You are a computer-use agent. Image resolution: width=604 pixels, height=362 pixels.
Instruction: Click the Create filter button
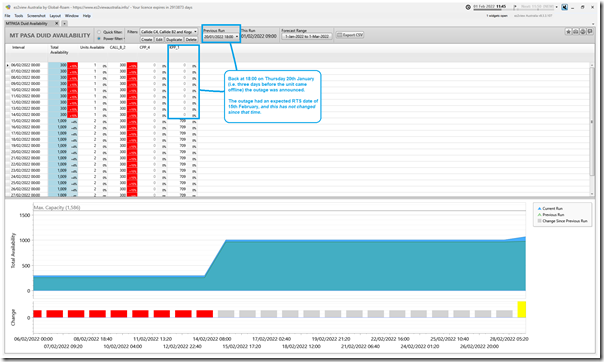146,39
